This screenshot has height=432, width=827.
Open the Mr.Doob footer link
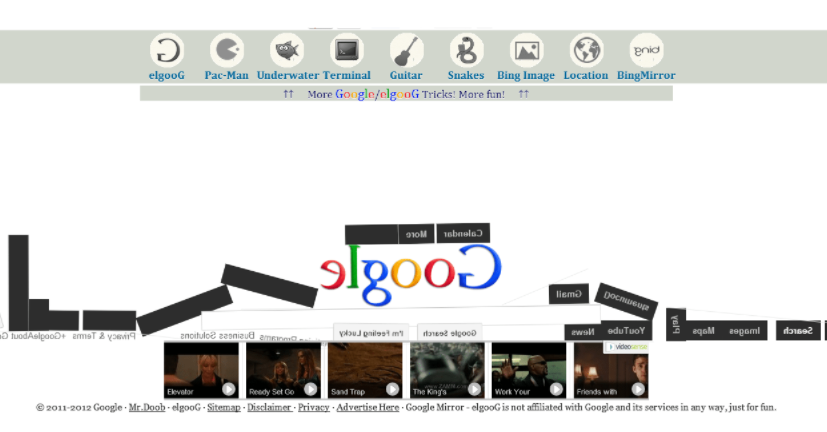tap(147, 407)
